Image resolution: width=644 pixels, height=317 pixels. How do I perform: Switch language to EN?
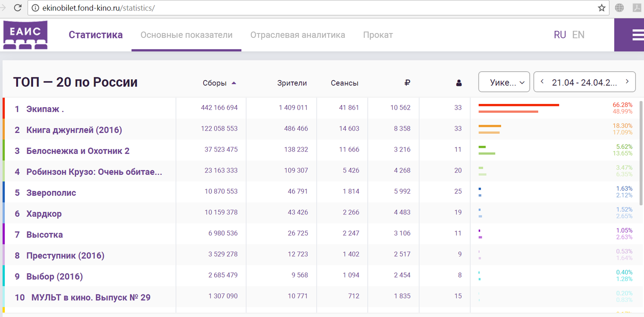(578, 35)
